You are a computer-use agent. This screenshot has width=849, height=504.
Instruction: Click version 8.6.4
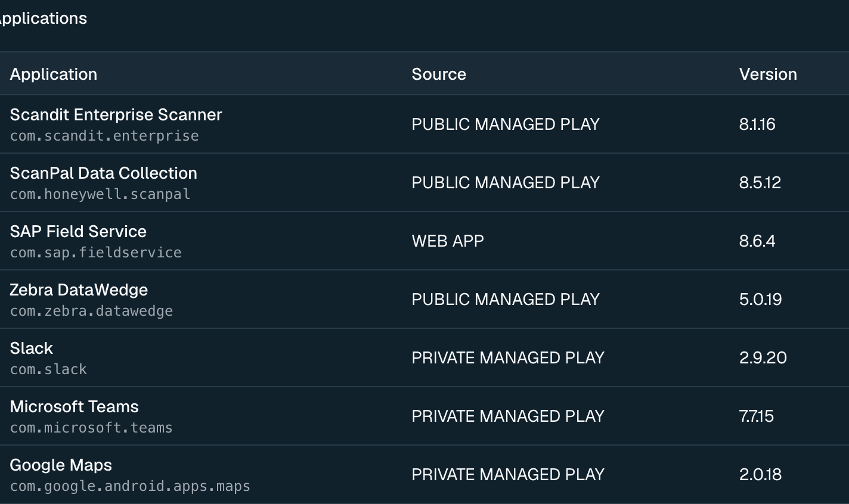coord(757,241)
